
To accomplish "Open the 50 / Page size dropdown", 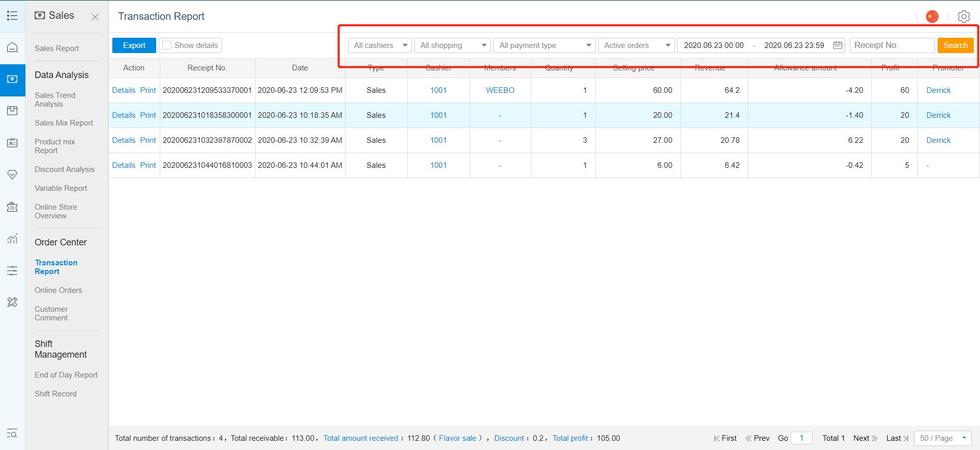I will click(x=943, y=438).
